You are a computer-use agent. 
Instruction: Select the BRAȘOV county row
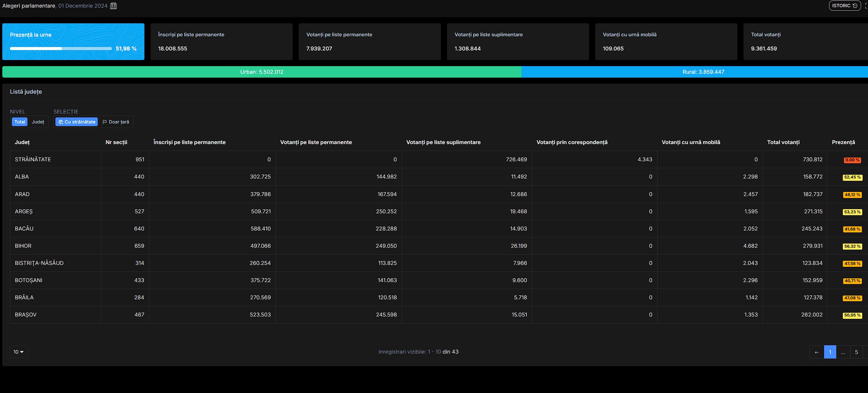point(439,315)
